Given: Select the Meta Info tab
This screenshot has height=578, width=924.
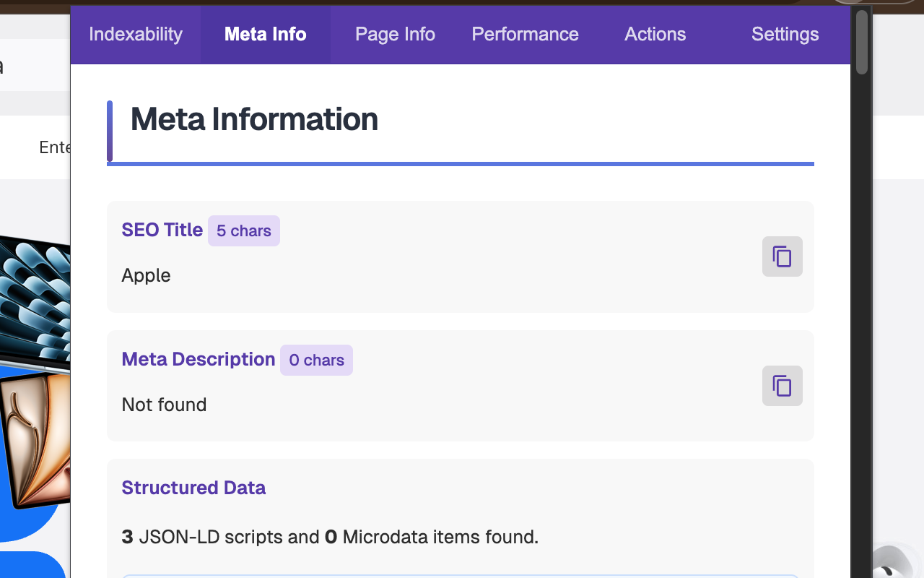Looking at the screenshot, I should 266,34.
